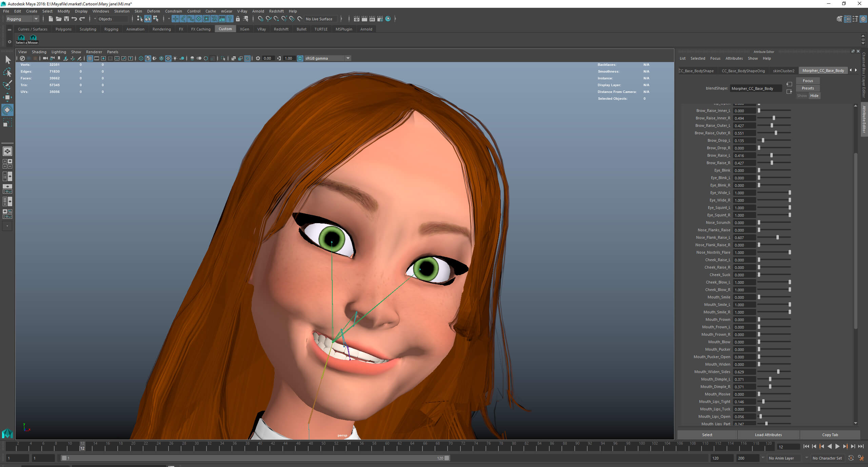Click the Move tool in toolbox
This screenshot has width=868, height=467.
pyautogui.click(x=7, y=97)
